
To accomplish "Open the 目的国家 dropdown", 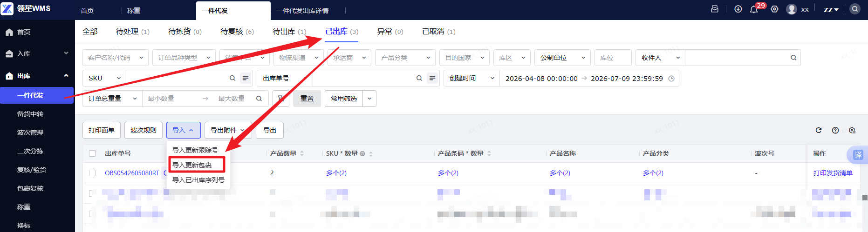I will (465, 58).
